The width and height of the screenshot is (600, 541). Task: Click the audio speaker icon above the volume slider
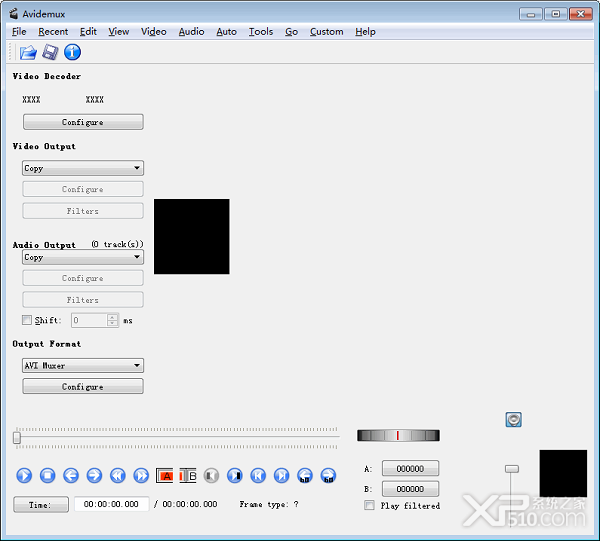tap(513, 420)
